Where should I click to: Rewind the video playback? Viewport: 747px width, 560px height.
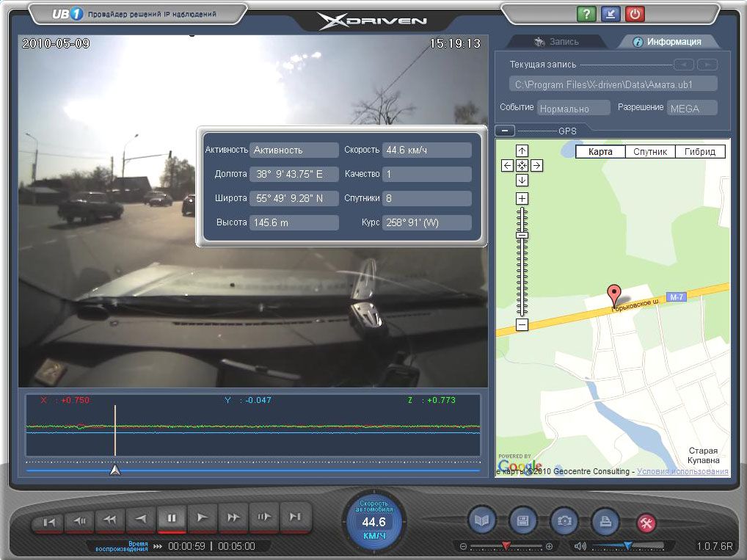pos(111,519)
